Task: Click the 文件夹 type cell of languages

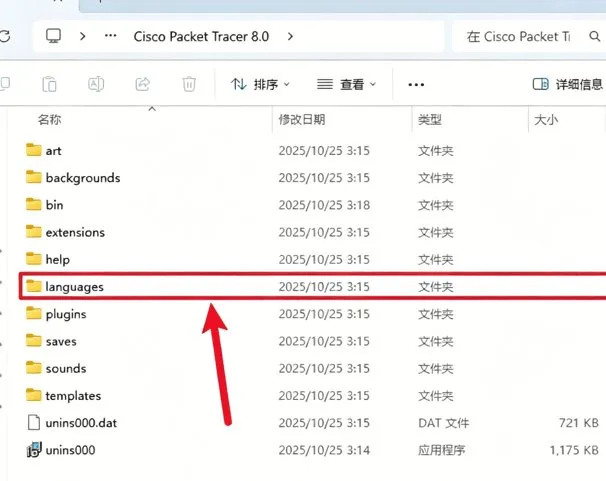Action: 436,287
